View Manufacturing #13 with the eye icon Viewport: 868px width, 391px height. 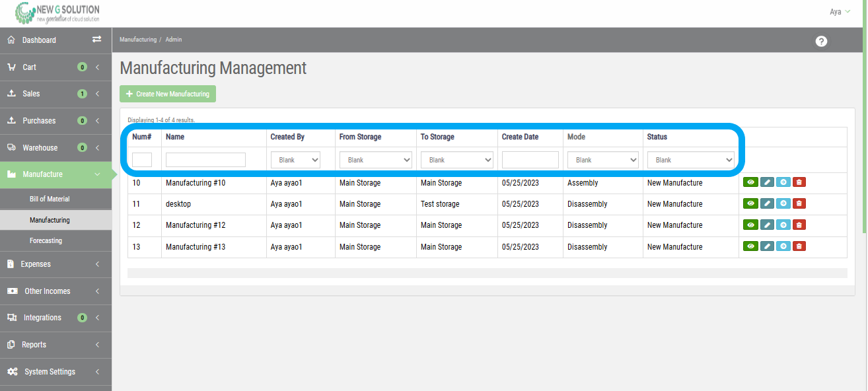(750, 246)
